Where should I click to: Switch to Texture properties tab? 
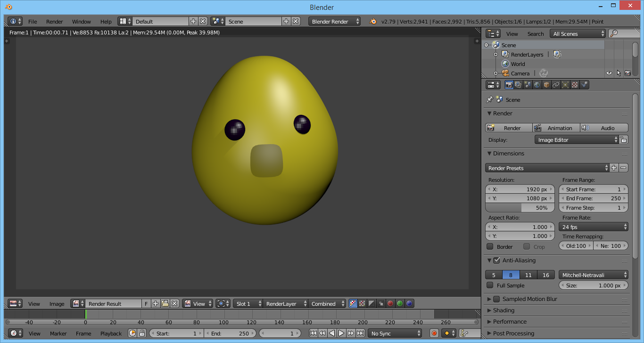pos(575,85)
